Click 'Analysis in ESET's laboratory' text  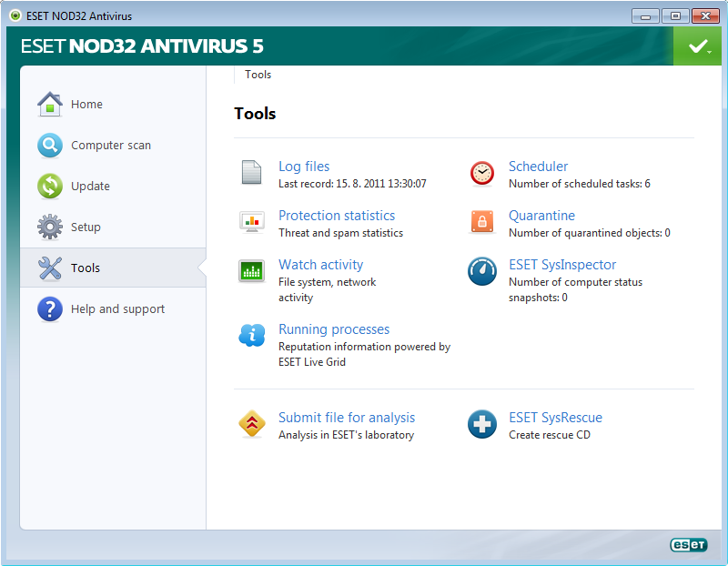pyautogui.click(x=347, y=435)
